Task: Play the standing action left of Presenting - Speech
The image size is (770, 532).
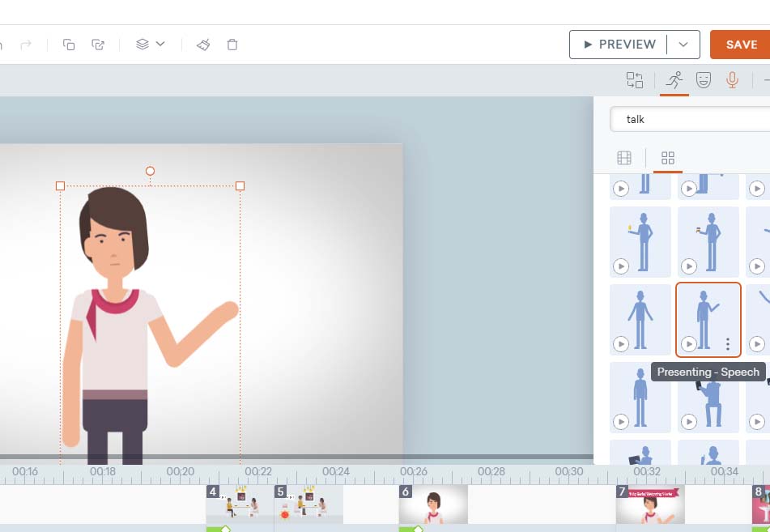Action: coord(621,344)
